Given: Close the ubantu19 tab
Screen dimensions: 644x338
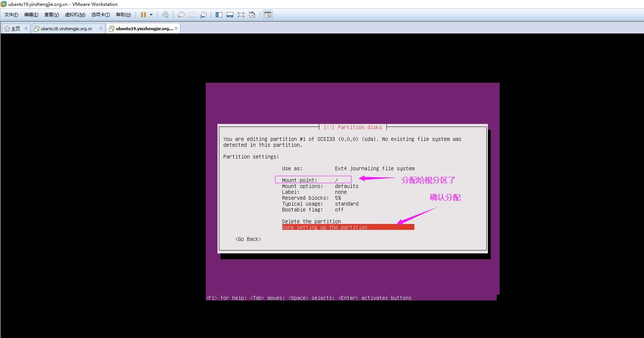Looking at the screenshot, I should click(176, 28).
